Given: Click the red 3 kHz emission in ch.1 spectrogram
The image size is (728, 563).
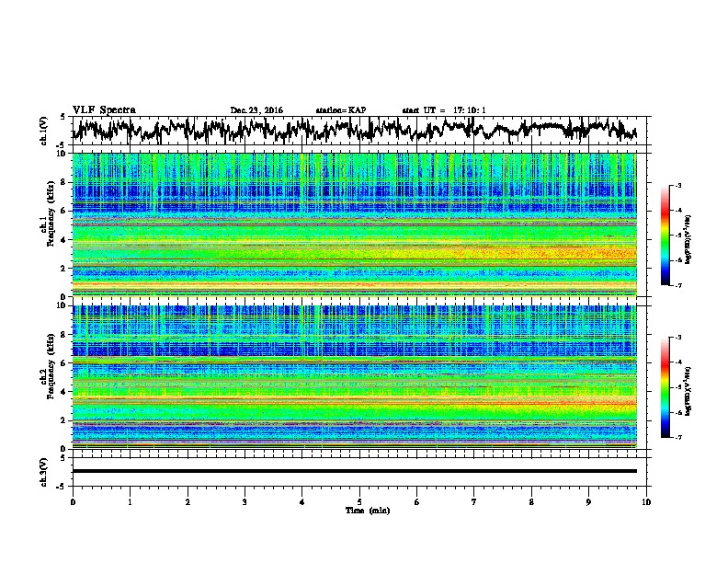Looking at the screenshot, I should pyautogui.click(x=557, y=254).
